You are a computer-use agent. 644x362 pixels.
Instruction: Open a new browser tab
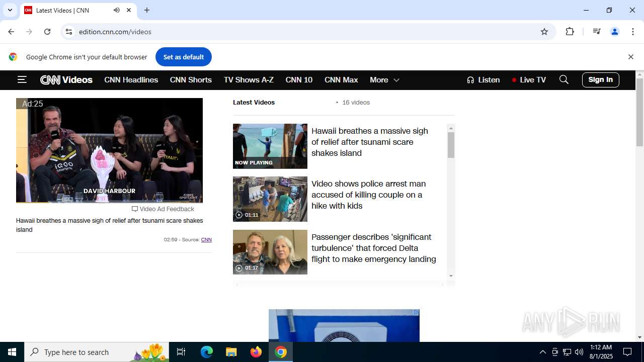coord(147,10)
